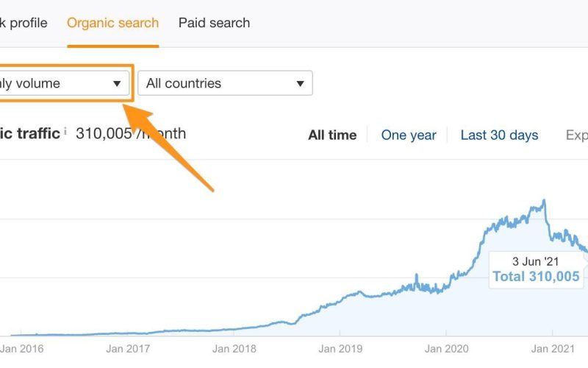View the Last 30 days range
The height and width of the screenshot is (368, 588).
tap(500, 135)
